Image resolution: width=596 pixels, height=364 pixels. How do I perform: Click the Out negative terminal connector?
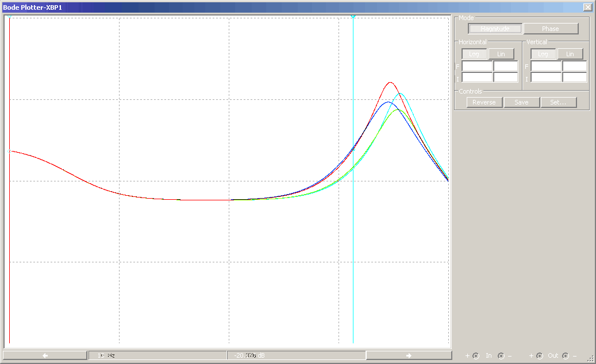point(566,356)
